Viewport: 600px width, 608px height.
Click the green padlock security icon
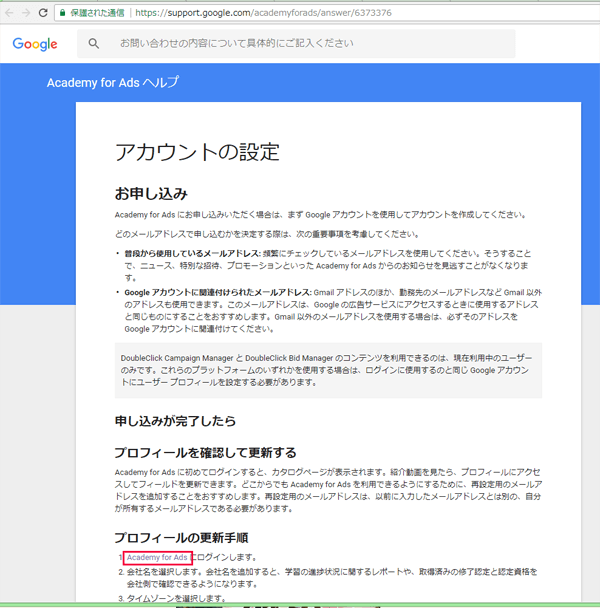click(62, 13)
